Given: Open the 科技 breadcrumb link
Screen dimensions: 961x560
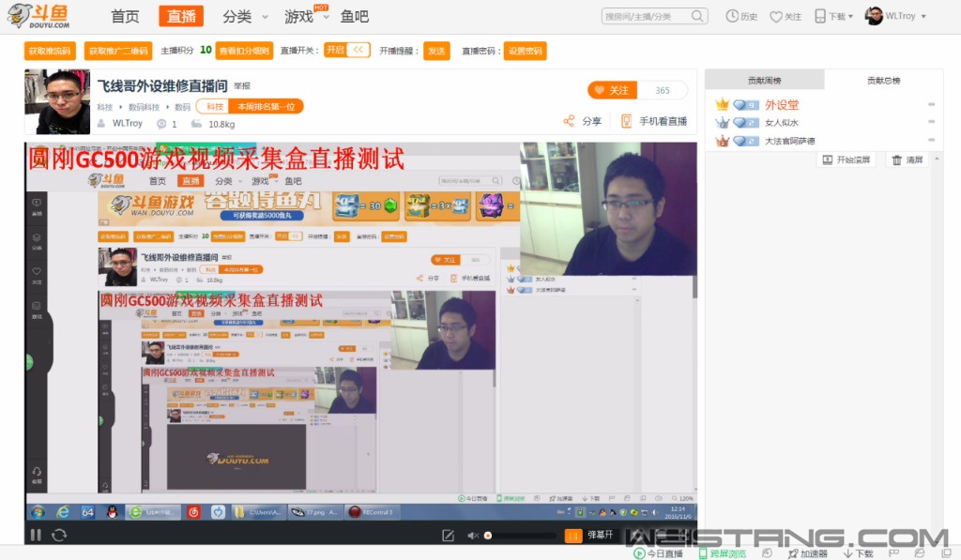Looking at the screenshot, I should pos(105,107).
